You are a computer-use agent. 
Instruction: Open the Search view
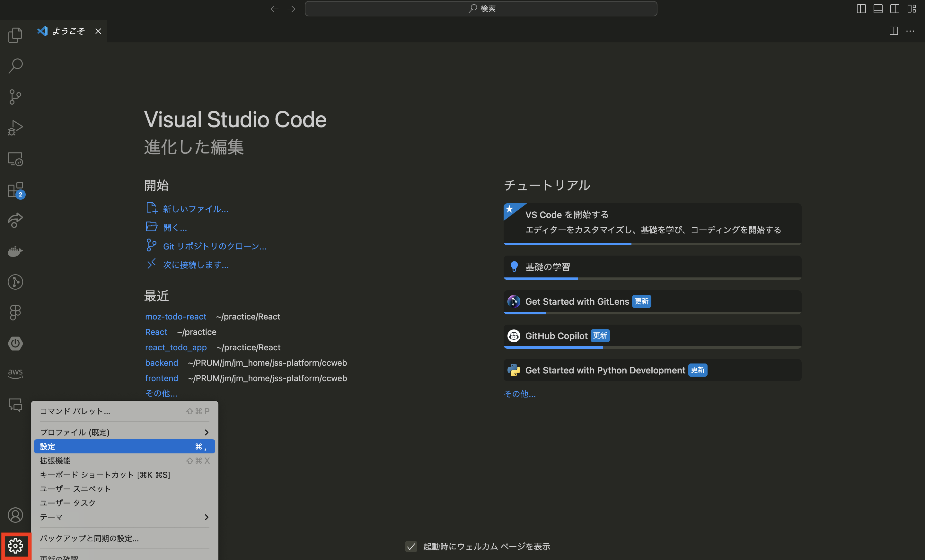(x=15, y=66)
